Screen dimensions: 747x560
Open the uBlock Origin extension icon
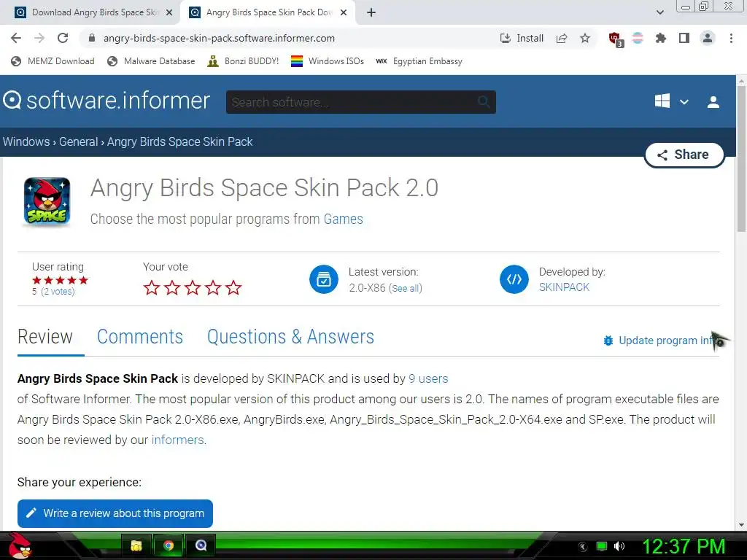[616, 39]
